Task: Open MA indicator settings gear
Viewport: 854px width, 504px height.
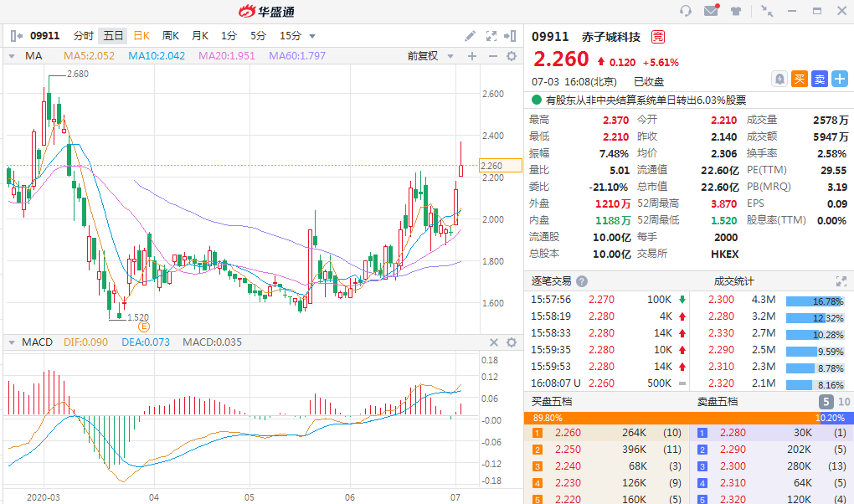Action: coord(512,56)
